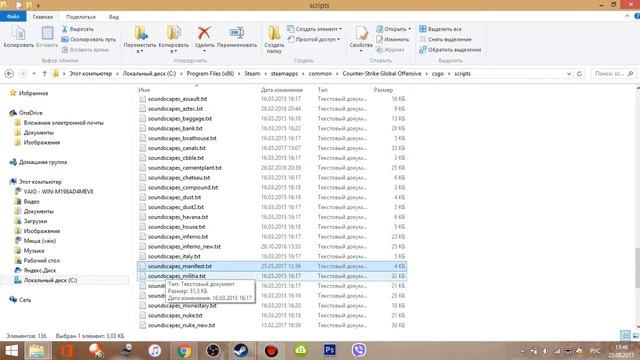Screen dimensions: 640x360
Task: Click Program Files (x86) in the path
Action: click(x=210, y=73)
